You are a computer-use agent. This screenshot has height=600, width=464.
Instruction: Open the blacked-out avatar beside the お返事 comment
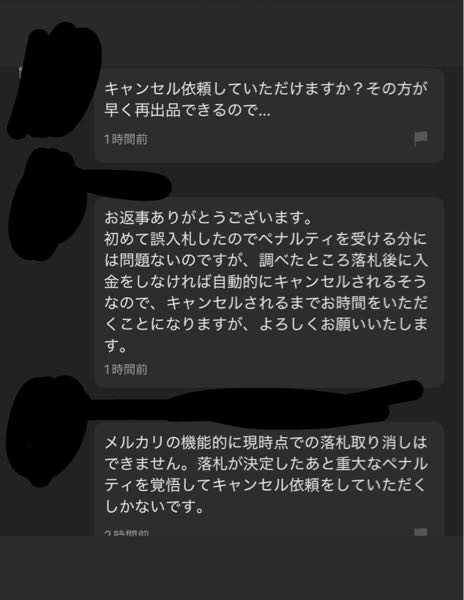click(x=44, y=205)
